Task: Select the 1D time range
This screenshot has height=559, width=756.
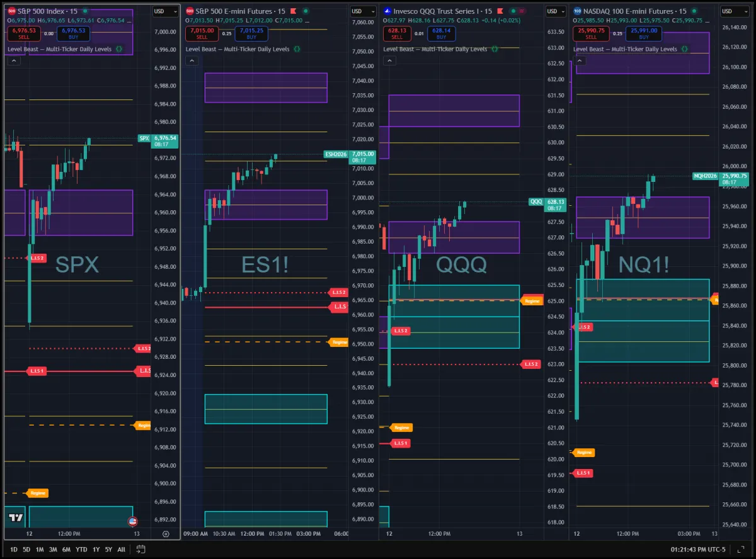Action: tap(14, 550)
